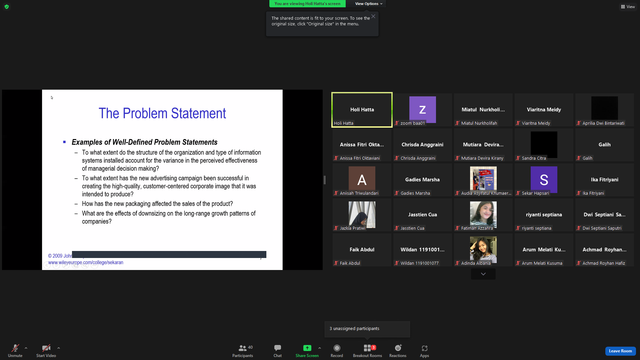Start recording with Record icon
The width and height of the screenshot is (640, 360).
click(337, 350)
